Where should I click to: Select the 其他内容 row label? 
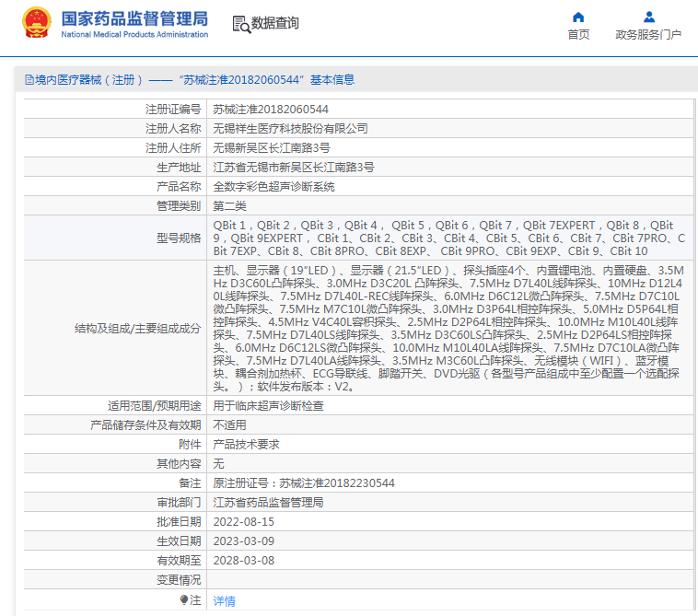tap(179, 464)
